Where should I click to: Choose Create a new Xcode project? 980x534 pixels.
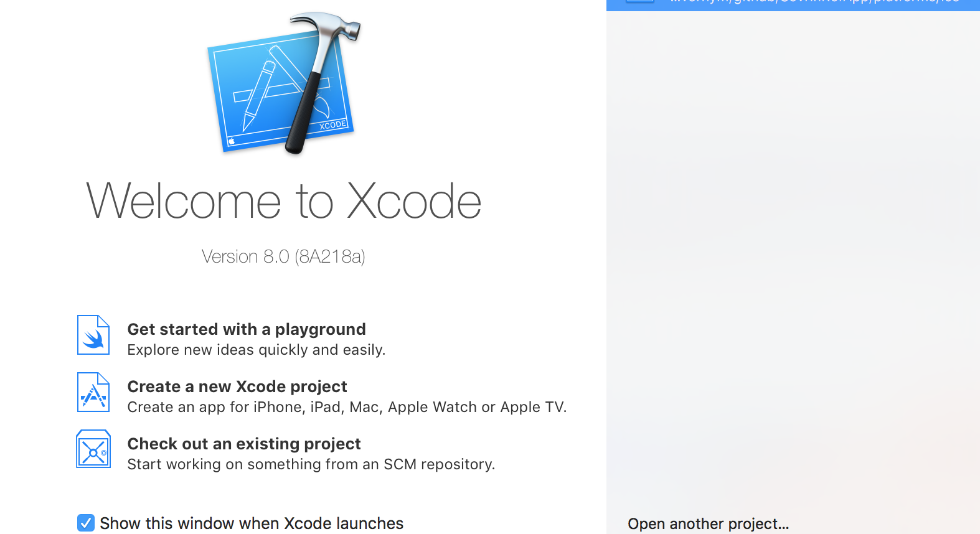click(237, 386)
